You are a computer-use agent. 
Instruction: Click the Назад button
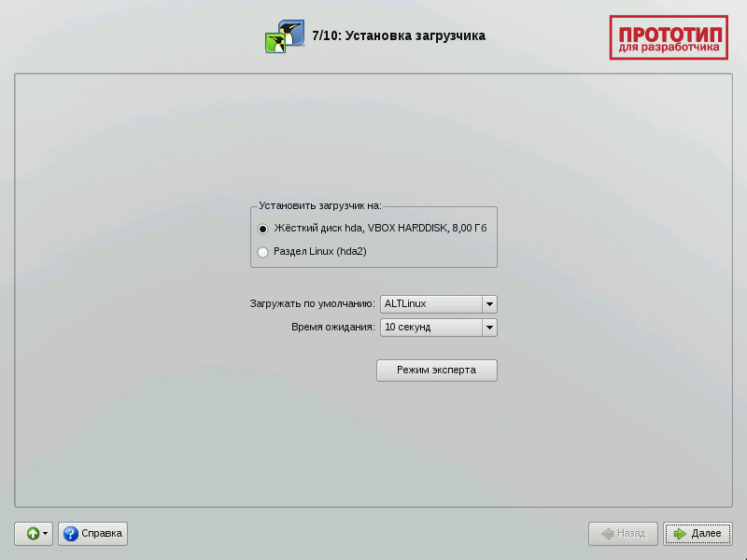pos(623,533)
